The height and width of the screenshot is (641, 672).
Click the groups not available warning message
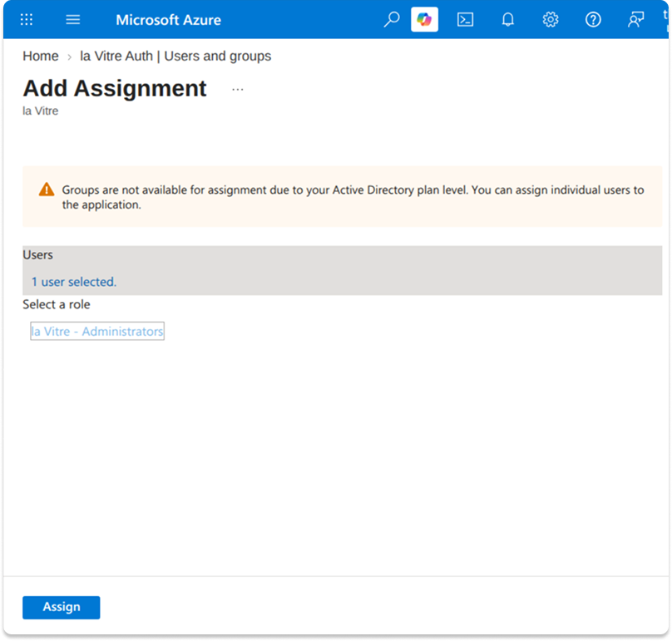click(353, 197)
